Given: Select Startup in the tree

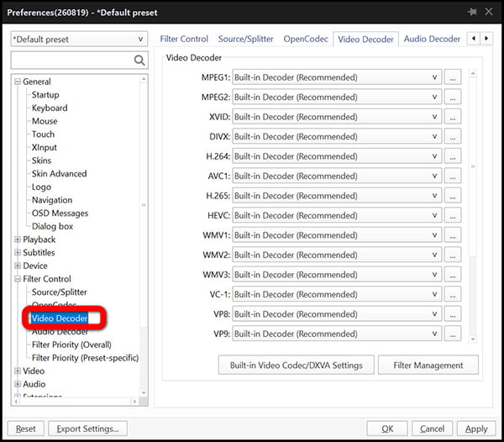Looking at the screenshot, I should point(45,95).
